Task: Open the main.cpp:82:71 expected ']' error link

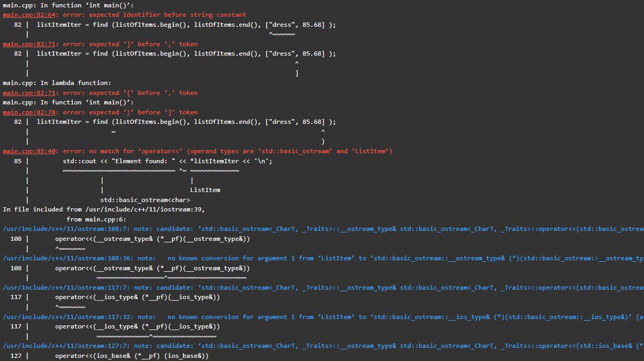Action: (x=29, y=44)
